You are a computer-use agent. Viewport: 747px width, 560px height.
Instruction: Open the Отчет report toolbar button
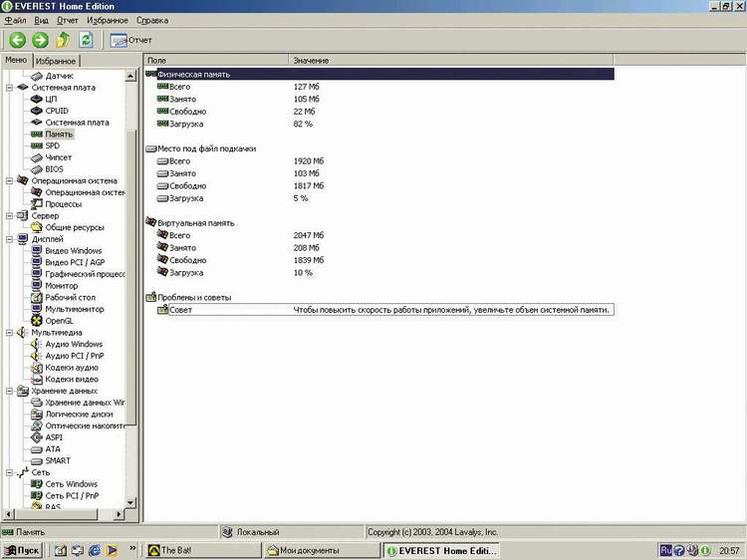130,41
